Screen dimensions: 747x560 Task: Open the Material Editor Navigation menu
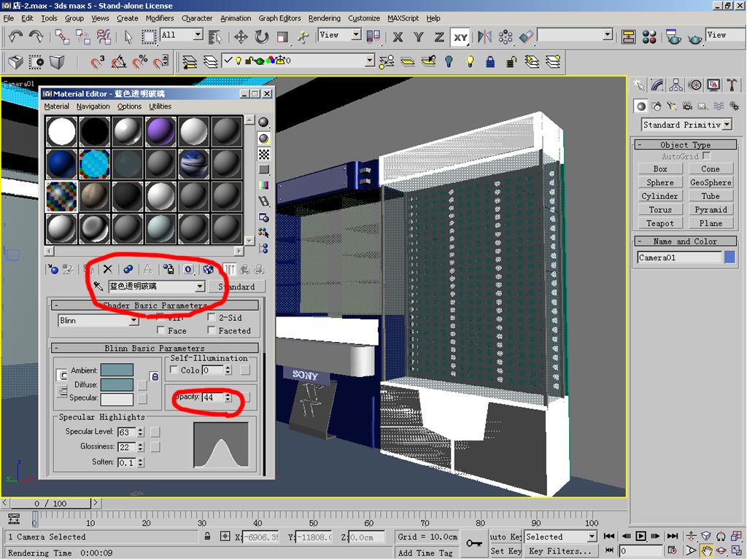point(93,106)
